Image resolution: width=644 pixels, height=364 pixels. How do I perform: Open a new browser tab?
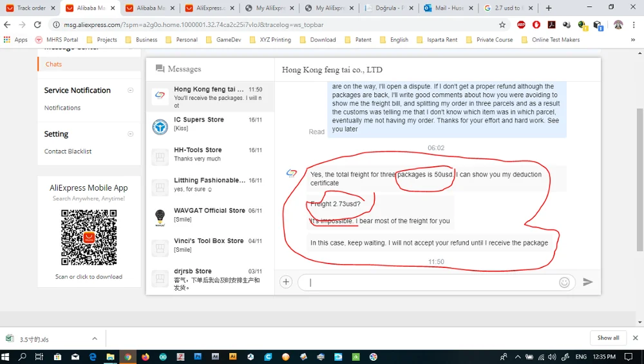pyautogui.click(x=549, y=8)
